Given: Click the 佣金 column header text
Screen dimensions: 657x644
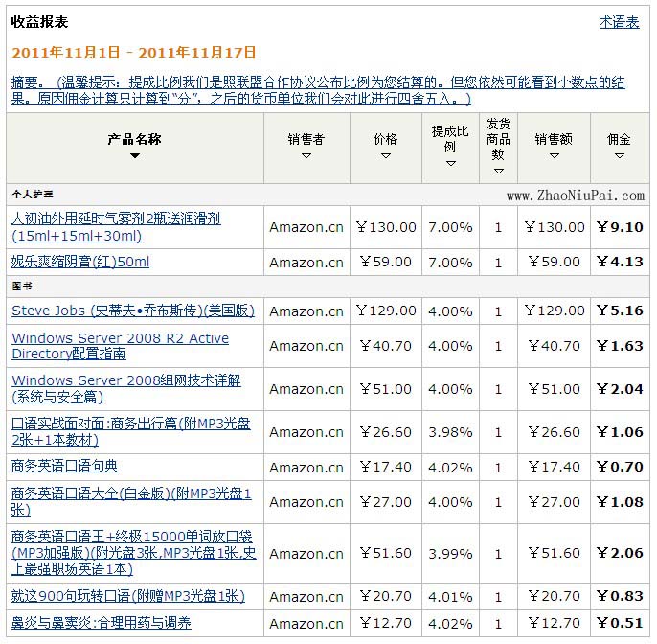Looking at the screenshot, I should [x=620, y=139].
